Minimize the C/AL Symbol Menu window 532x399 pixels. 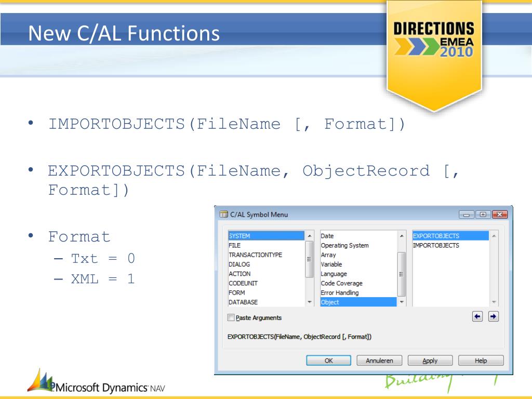tap(467, 215)
